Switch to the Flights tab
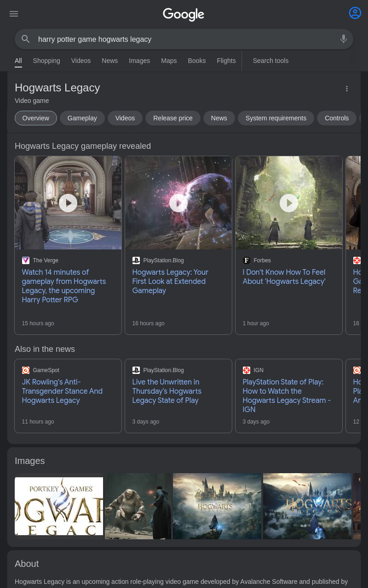Screen dimensions: 368x588 [226, 61]
